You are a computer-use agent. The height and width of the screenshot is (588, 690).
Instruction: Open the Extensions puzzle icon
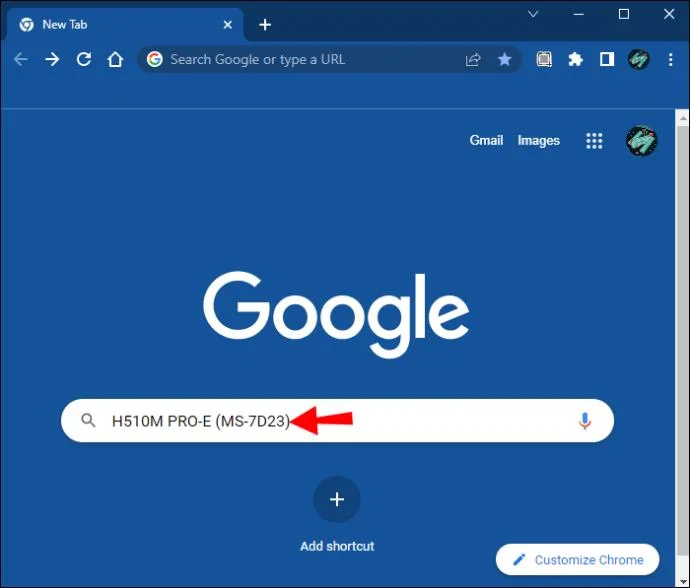coord(575,59)
